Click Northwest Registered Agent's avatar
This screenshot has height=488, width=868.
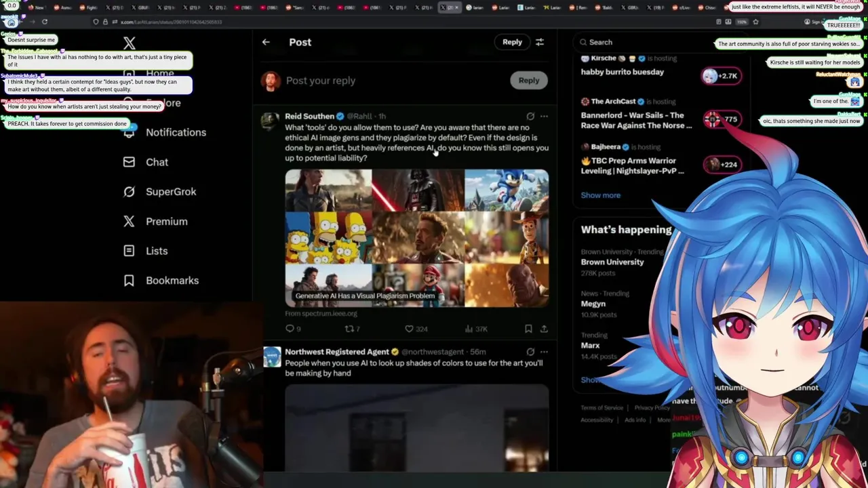pos(272,357)
